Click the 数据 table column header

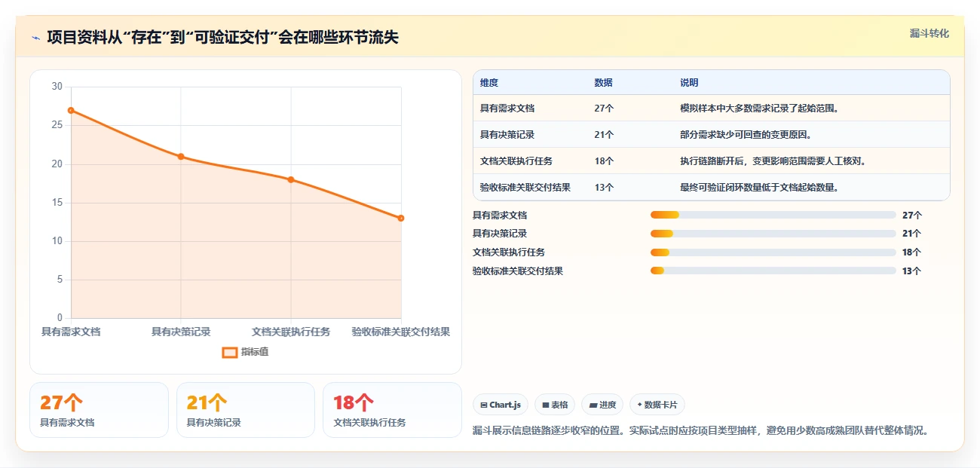[x=603, y=83]
